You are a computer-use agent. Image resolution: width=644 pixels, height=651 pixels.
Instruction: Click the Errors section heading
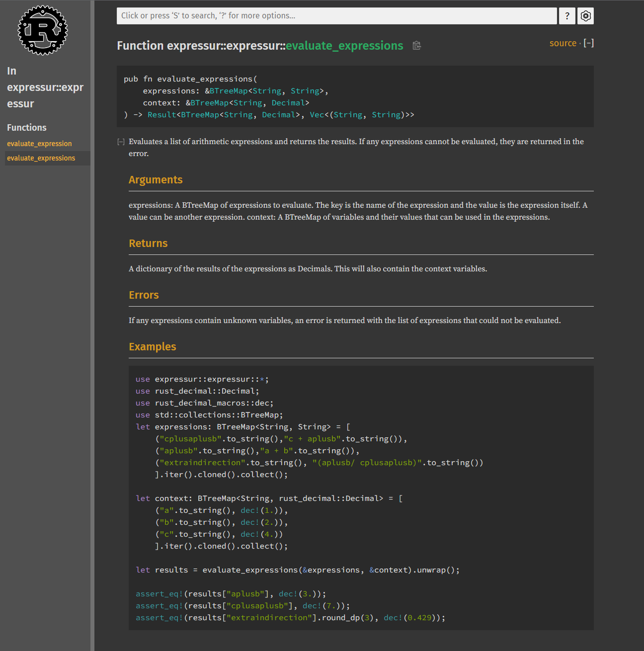click(144, 295)
